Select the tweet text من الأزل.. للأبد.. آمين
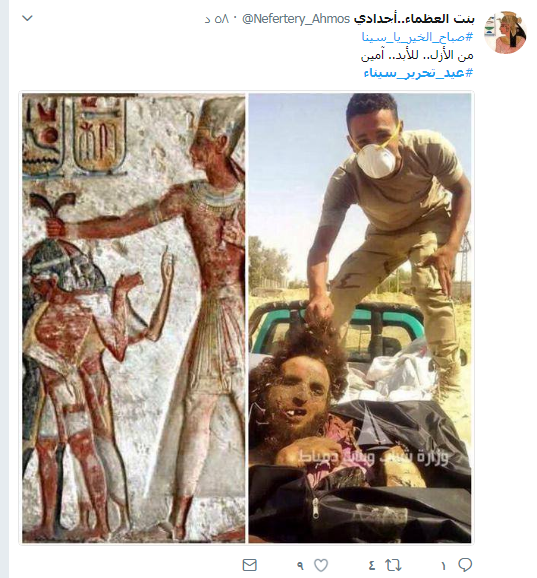 click(417, 55)
